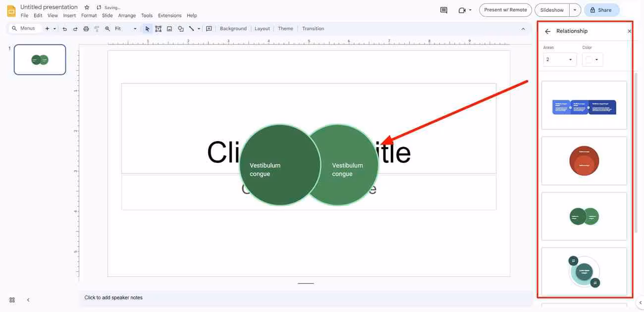Screen dimensions: 644x312
Task: Insert an image from toolbar
Action: tap(169, 29)
